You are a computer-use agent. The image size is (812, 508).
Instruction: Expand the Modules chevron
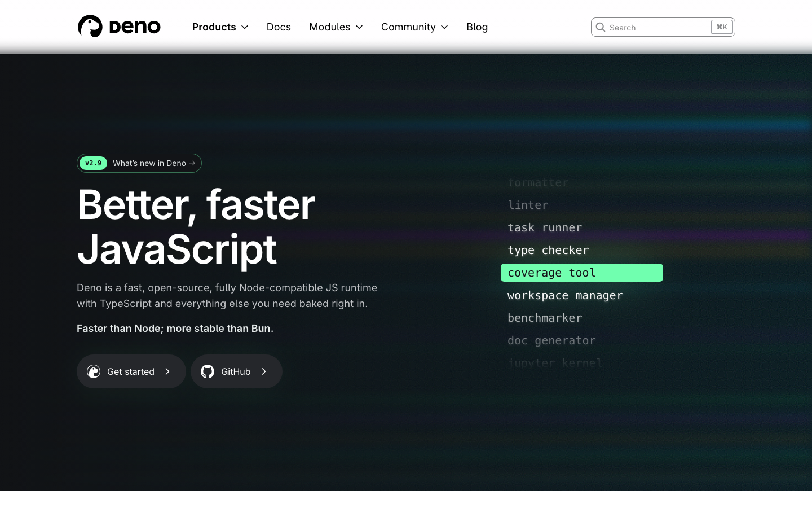click(359, 27)
